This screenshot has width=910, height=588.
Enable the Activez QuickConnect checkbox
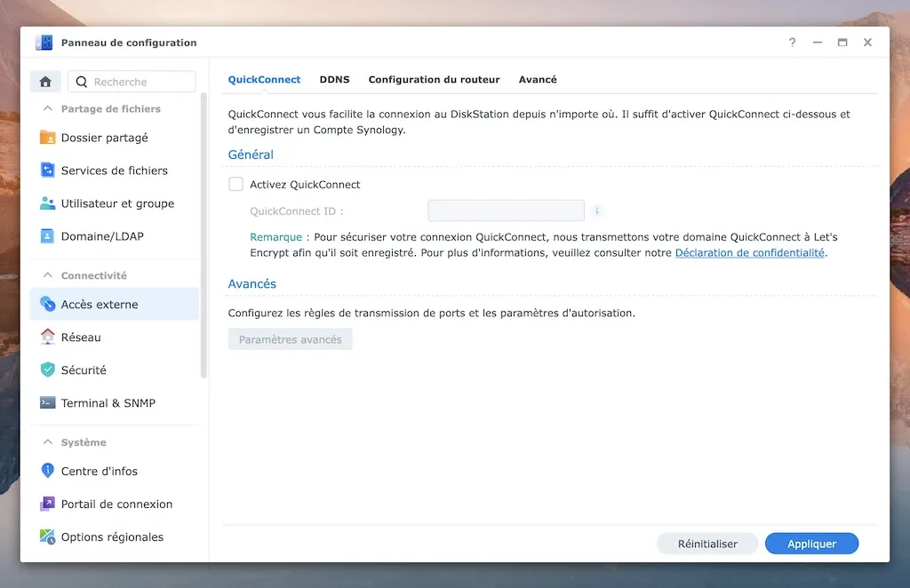pos(235,185)
